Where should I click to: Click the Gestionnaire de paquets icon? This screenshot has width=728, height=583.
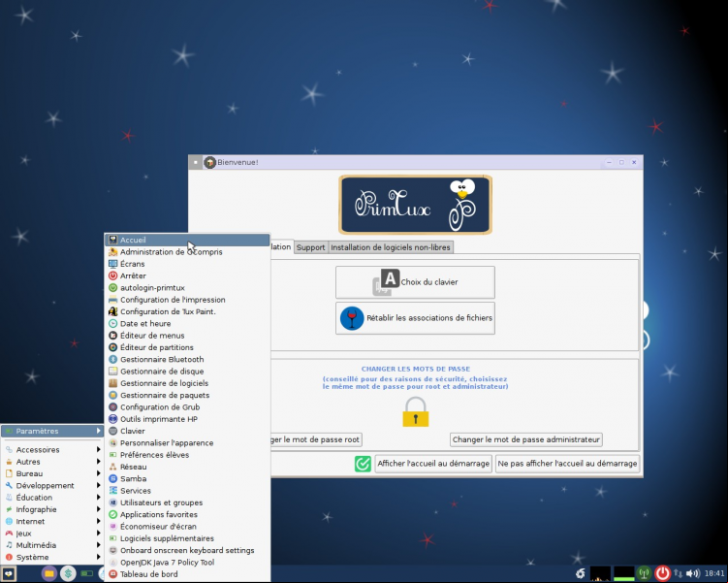112,396
